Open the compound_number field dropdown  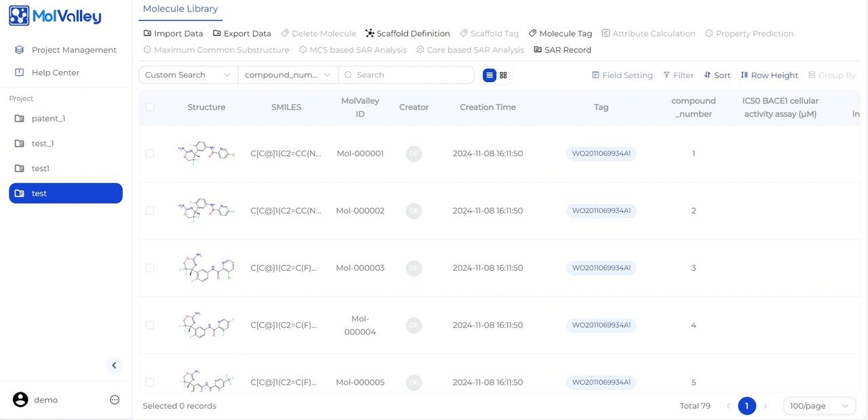288,75
